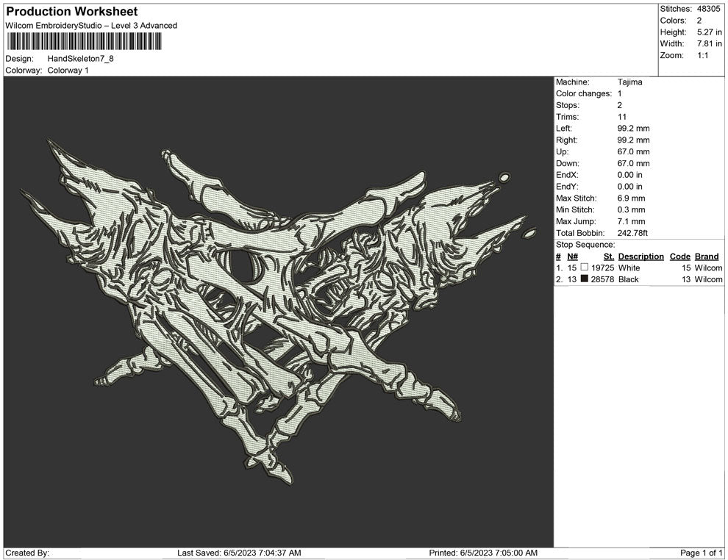Click the Code column header
The height and width of the screenshot is (560, 728).
click(x=679, y=256)
